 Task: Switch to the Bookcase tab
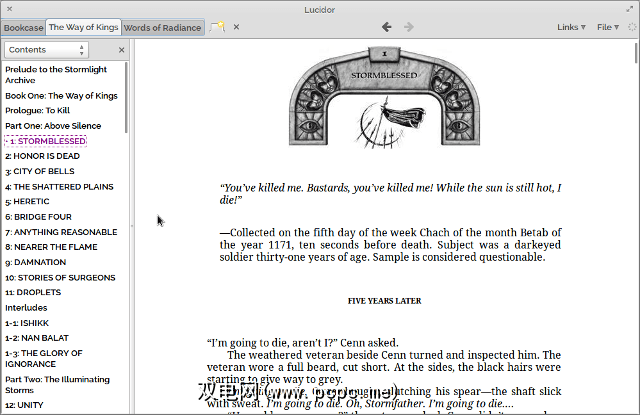coord(23,27)
